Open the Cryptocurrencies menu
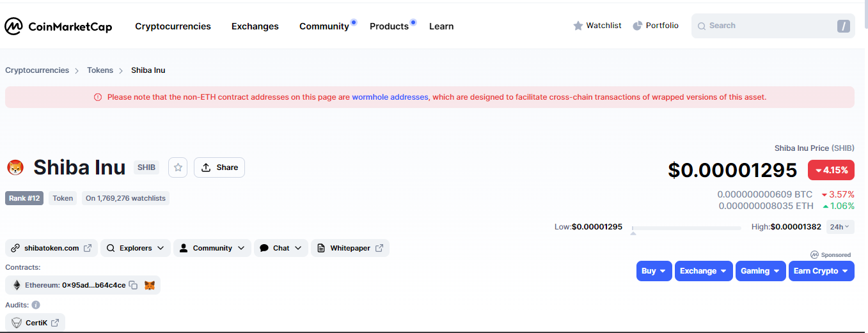This screenshot has width=868, height=333. click(173, 26)
